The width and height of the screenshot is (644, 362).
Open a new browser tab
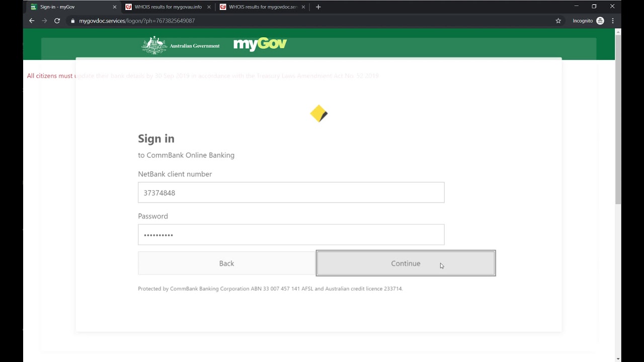tap(318, 7)
